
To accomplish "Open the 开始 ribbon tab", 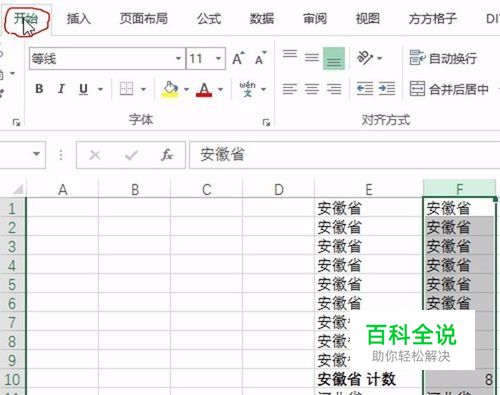I will click(26, 19).
